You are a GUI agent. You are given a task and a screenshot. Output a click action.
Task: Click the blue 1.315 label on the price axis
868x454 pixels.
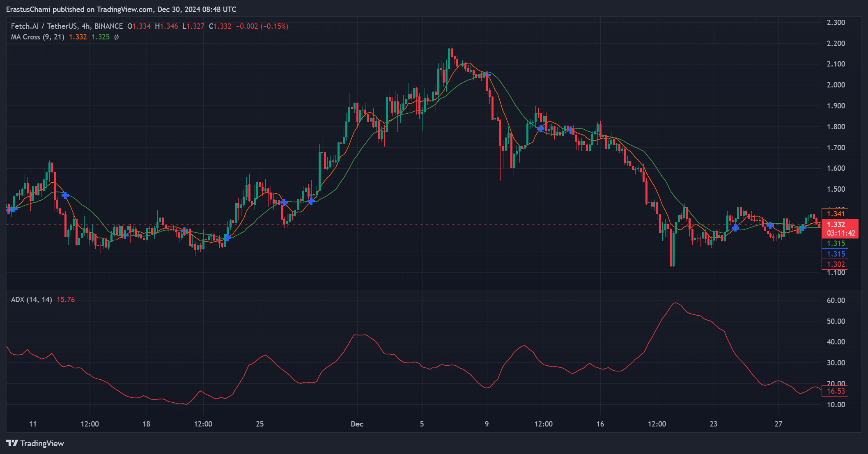pos(836,254)
